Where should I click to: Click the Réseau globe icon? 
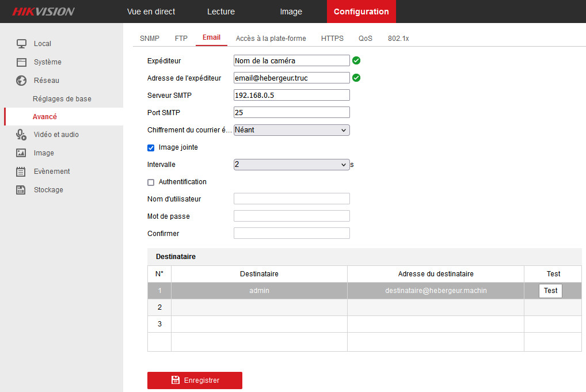click(21, 81)
